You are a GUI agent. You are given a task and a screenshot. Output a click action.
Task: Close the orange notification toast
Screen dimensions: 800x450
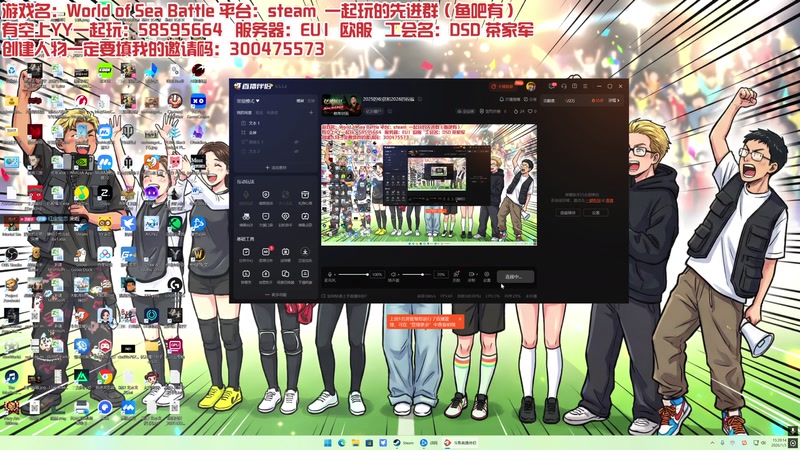pyautogui.click(x=459, y=319)
